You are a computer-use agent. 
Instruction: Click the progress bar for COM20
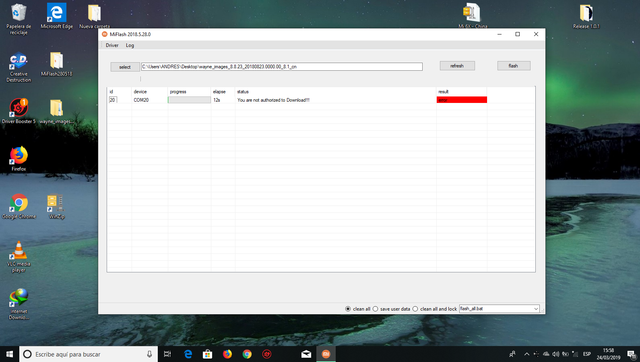189,100
